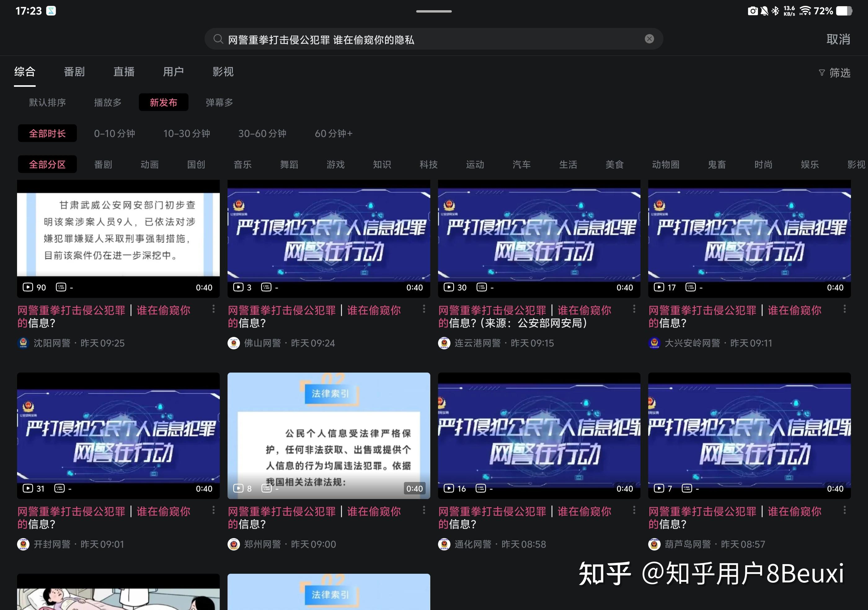
Task: Filter by 生活 category
Action: click(568, 164)
